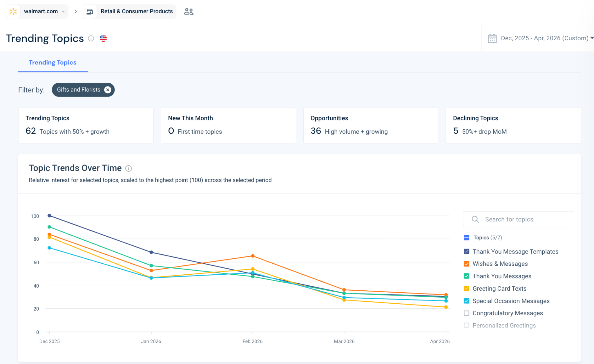The height and width of the screenshot is (364, 594).
Task: Select Retail & Consumer Products category label
Action: [137, 11]
